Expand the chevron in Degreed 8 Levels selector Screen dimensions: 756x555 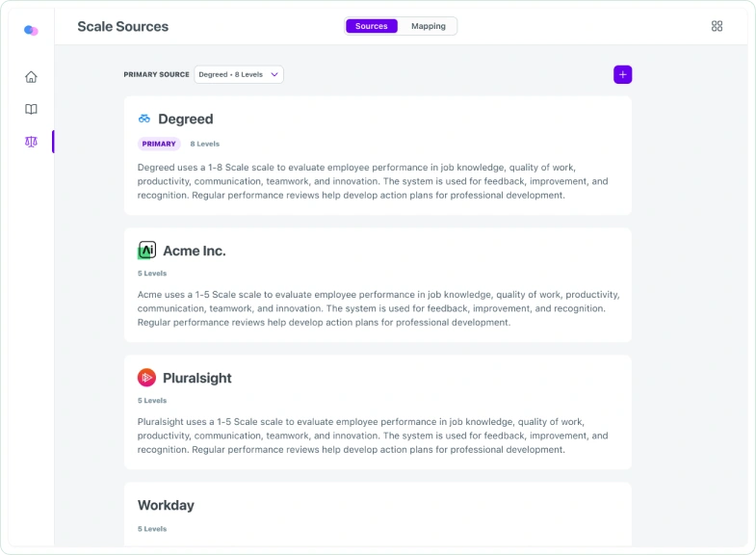274,75
